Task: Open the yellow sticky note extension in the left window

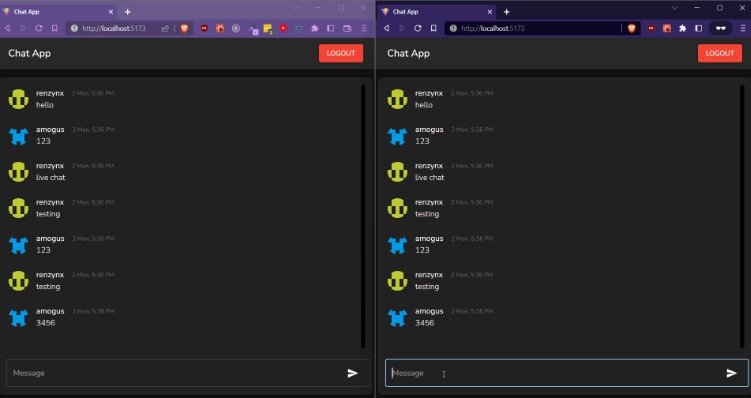Action: pyautogui.click(x=268, y=29)
